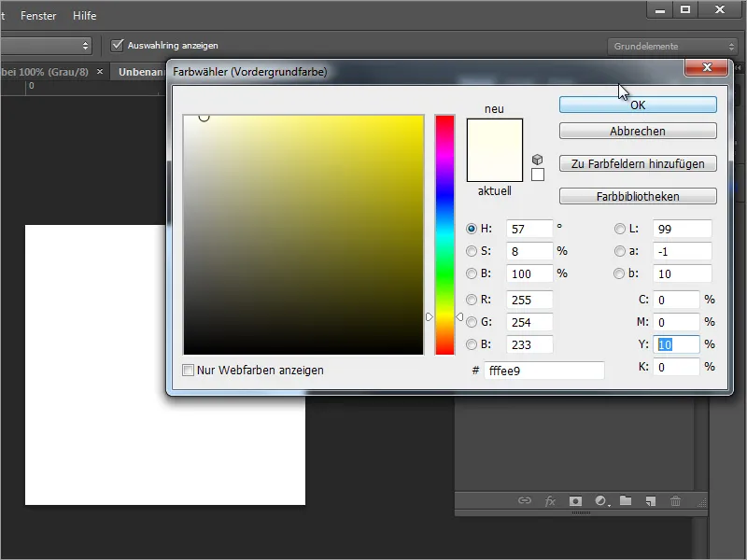The width and height of the screenshot is (747, 560).
Task: Click the rainbow hue slider strip
Action: [444, 235]
